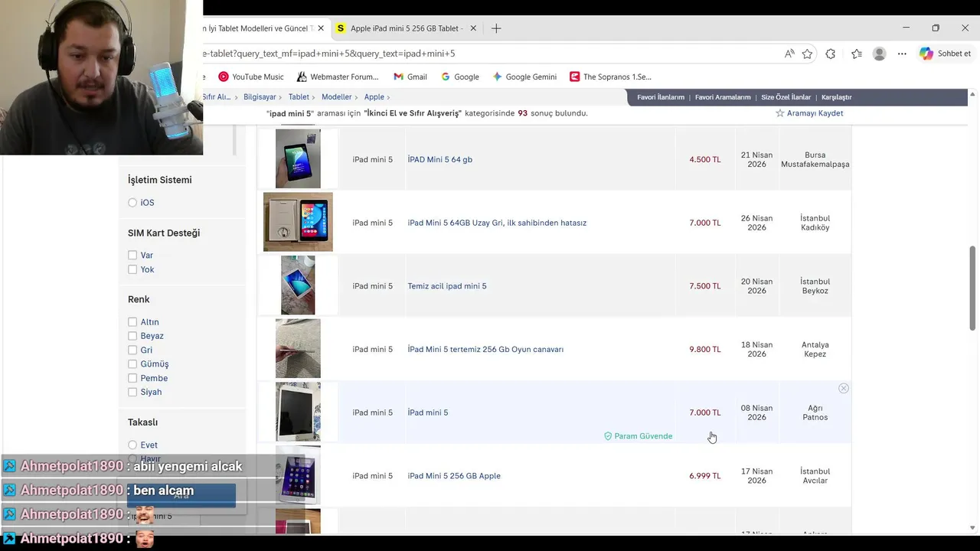This screenshot has width=980, height=551.
Task: Open the highlighted İPad mini 5 listing title
Action: tap(427, 412)
